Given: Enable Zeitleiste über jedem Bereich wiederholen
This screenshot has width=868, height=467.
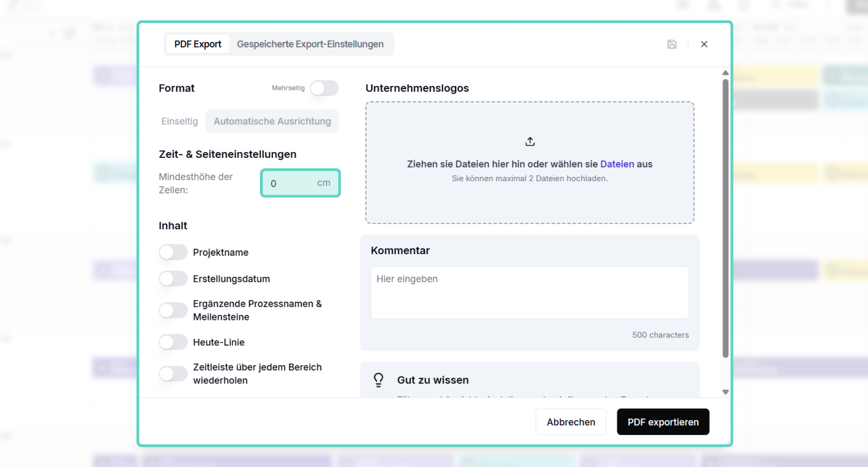Looking at the screenshot, I should point(173,374).
